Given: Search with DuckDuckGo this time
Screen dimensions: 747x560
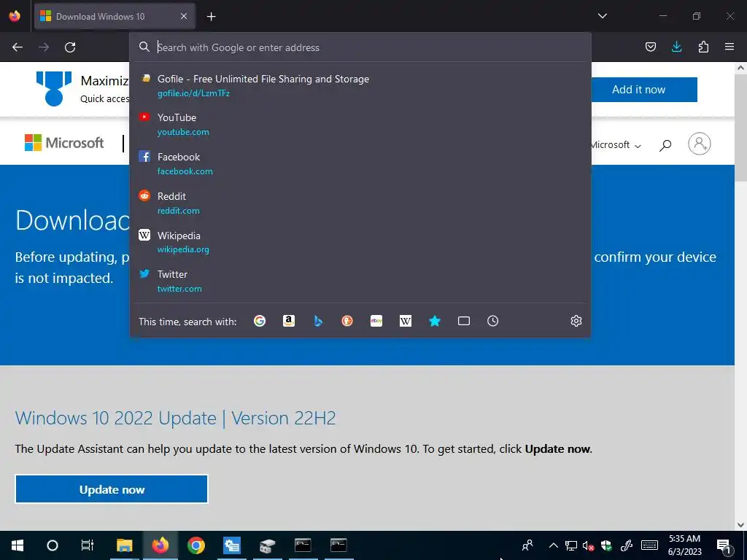Looking at the screenshot, I should point(347,321).
